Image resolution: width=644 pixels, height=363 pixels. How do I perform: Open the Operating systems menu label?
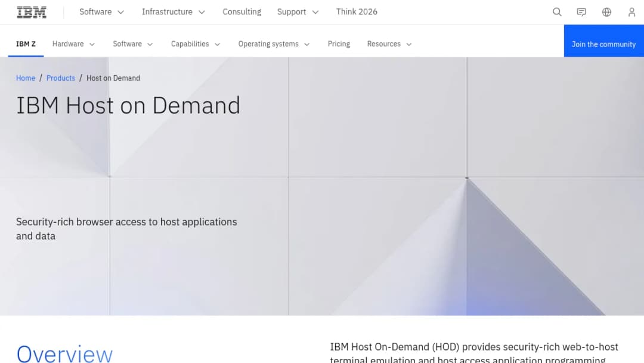(x=268, y=44)
